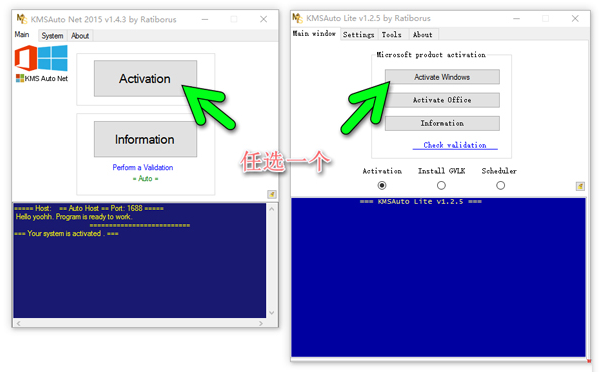Click the small yellow log icon in KMSAuto Net

click(x=272, y=194)
